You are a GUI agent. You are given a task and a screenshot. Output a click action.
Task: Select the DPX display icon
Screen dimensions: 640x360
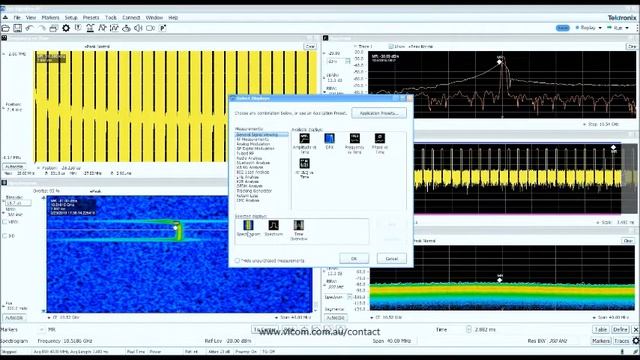[x=329, y=139]
